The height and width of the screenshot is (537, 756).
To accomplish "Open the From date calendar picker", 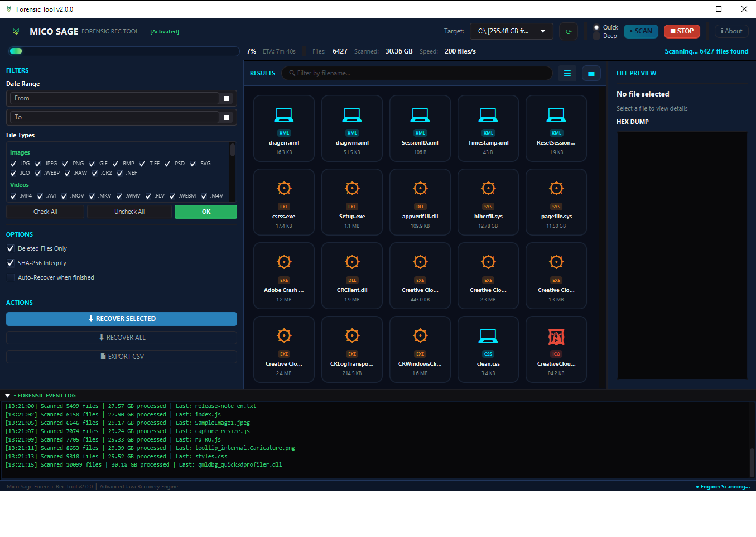I will point(226,99).
